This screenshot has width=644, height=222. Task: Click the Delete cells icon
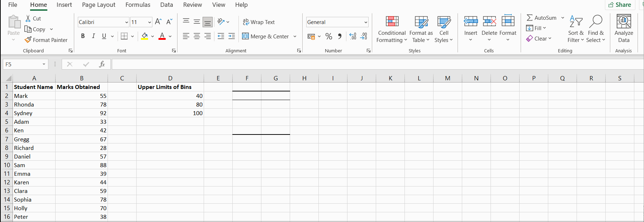489,22
